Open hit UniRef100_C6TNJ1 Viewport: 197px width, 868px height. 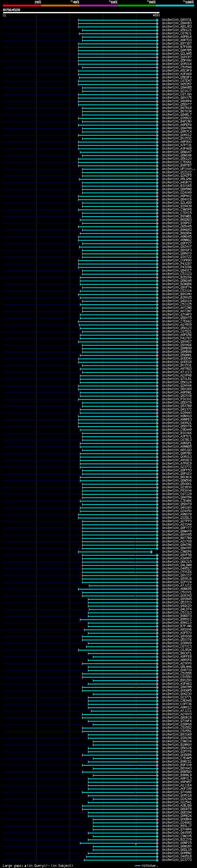click(x=177, y=34)
